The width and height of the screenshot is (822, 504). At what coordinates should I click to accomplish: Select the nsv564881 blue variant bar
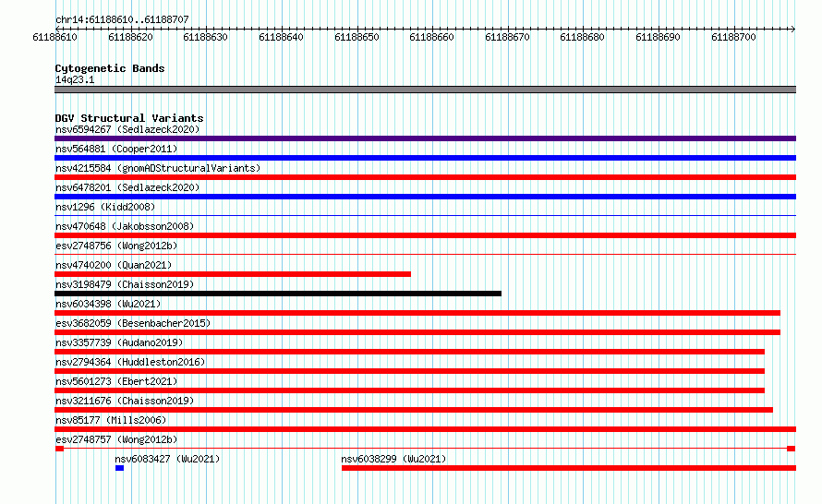point(425,158)
